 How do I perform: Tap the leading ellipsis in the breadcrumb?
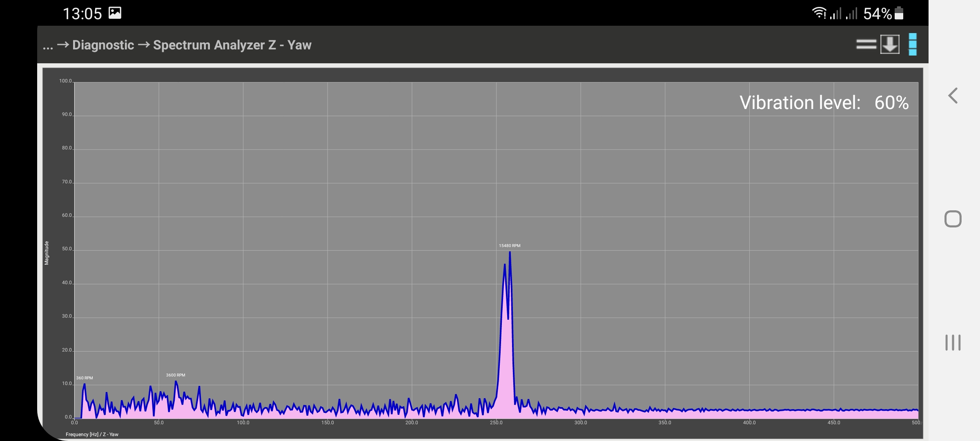(48, 46)
